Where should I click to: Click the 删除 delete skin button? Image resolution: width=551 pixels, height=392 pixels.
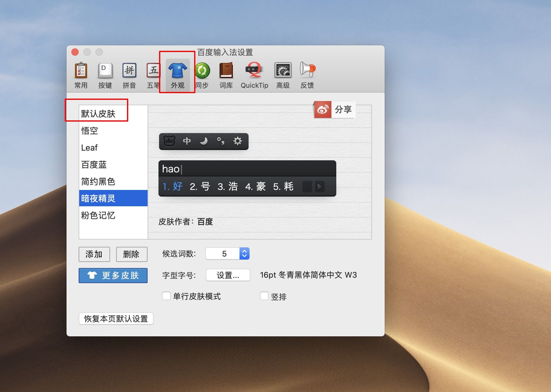(x=132, y=254)
